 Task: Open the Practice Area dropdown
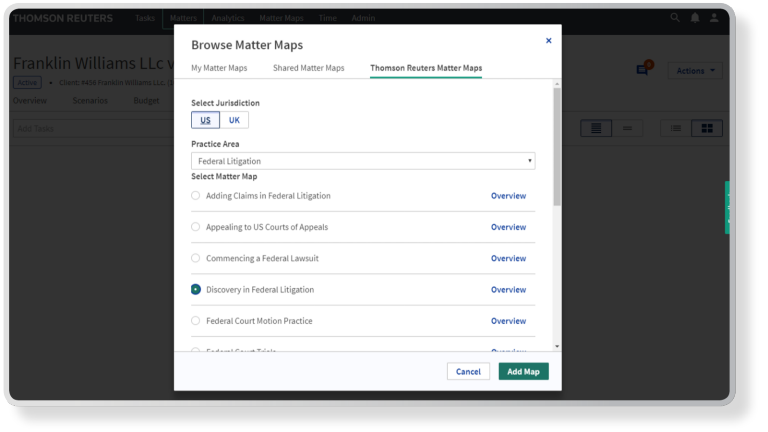(x=363, y=161)
